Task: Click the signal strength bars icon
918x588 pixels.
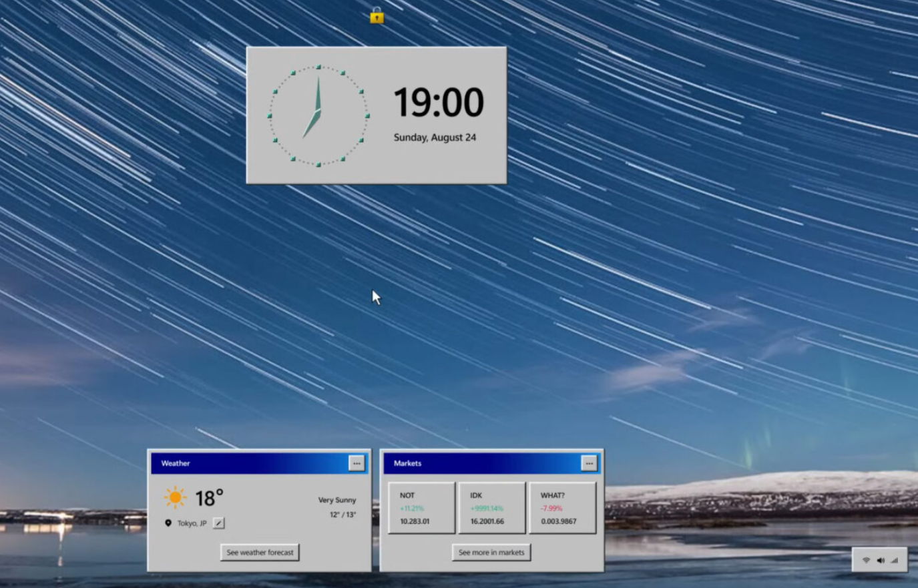Action: pyautogui.click(x=894, y=560)
